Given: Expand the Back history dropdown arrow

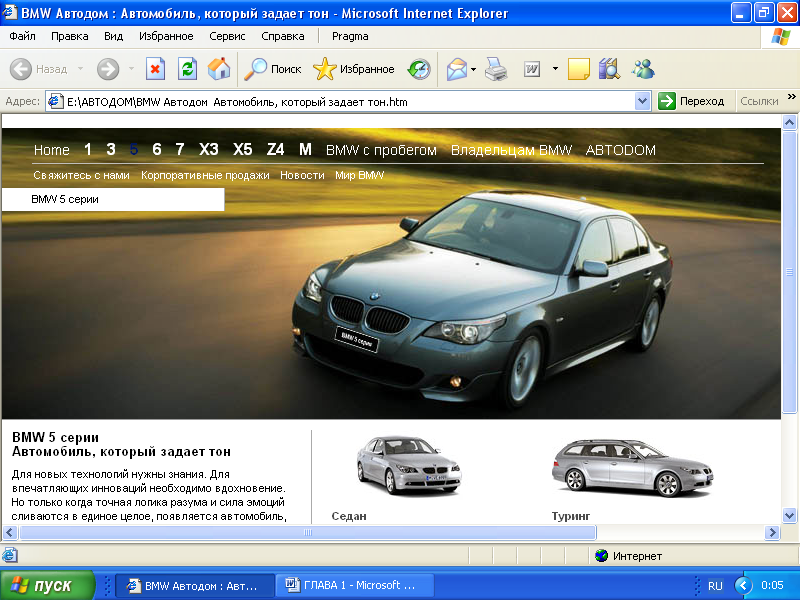Looking at the screenshot, I should [x=80, y=69].
